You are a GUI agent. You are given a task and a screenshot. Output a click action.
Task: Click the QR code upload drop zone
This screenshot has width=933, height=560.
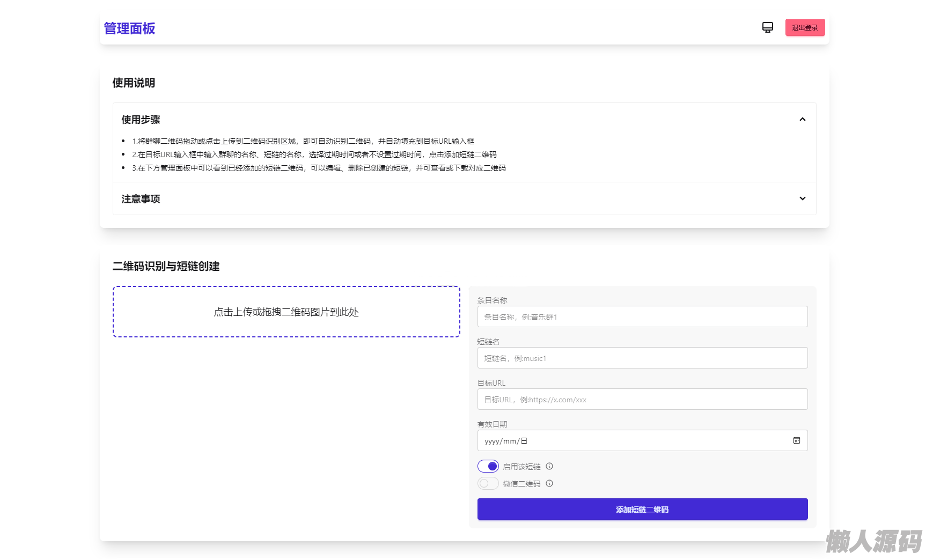[x=286, y=312]
